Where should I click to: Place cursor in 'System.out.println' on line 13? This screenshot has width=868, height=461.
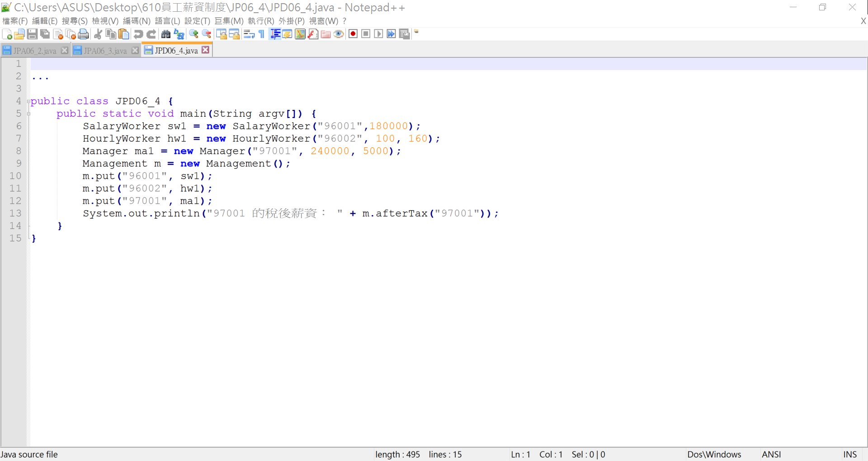click(141, 213)
